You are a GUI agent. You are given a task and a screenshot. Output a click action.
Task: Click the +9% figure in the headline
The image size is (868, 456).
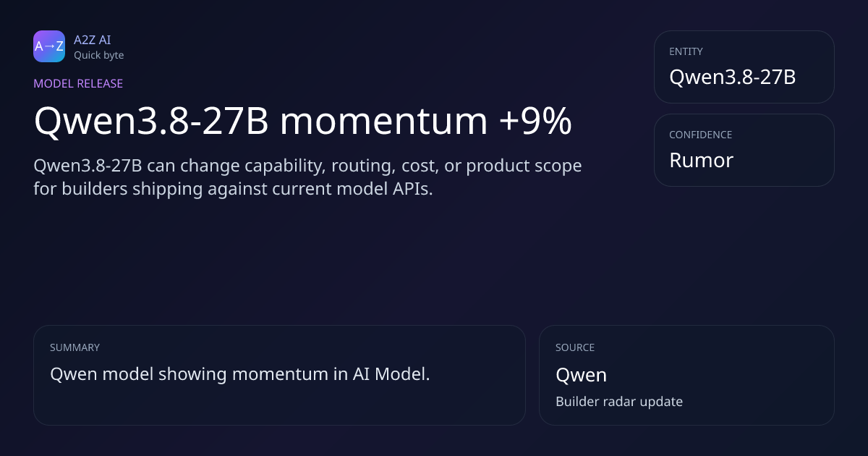pos(535,122)
